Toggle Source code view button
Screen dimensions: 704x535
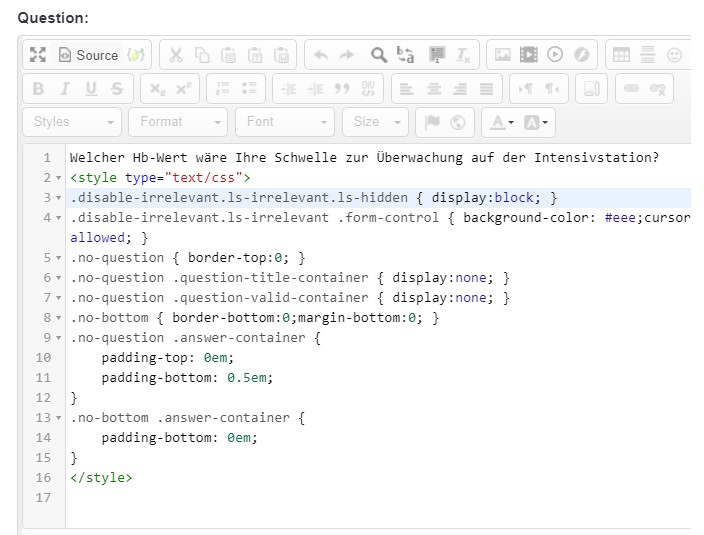click(88, 55)
